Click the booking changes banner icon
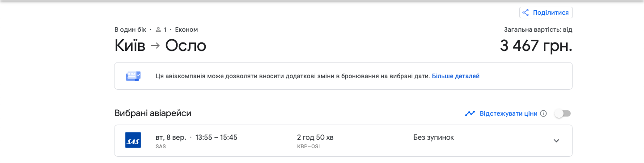Viewport: 644px width, 163px height. 133,76
